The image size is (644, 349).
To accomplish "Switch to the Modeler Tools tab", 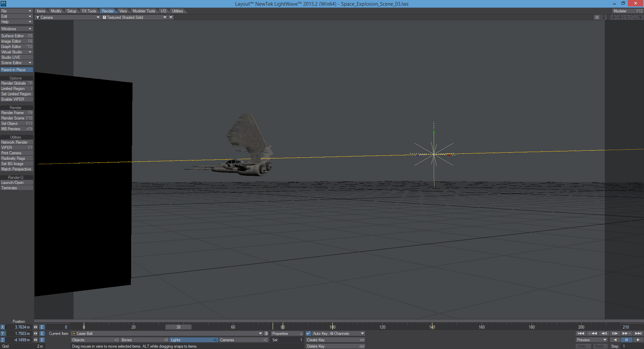I will point(144,11).
